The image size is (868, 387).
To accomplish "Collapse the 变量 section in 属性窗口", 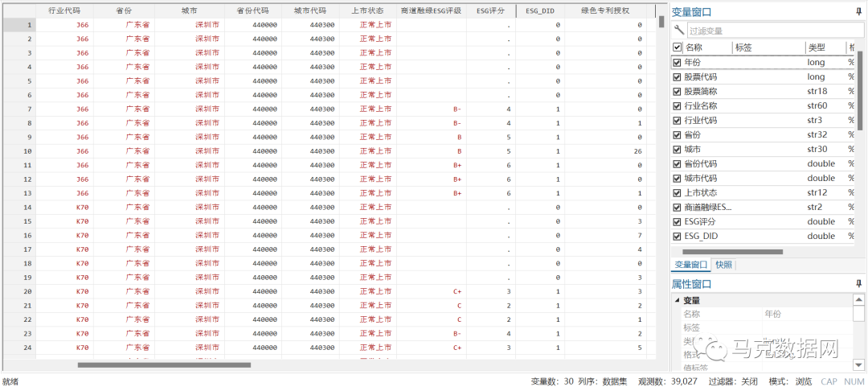I will (x=677, y=300).
